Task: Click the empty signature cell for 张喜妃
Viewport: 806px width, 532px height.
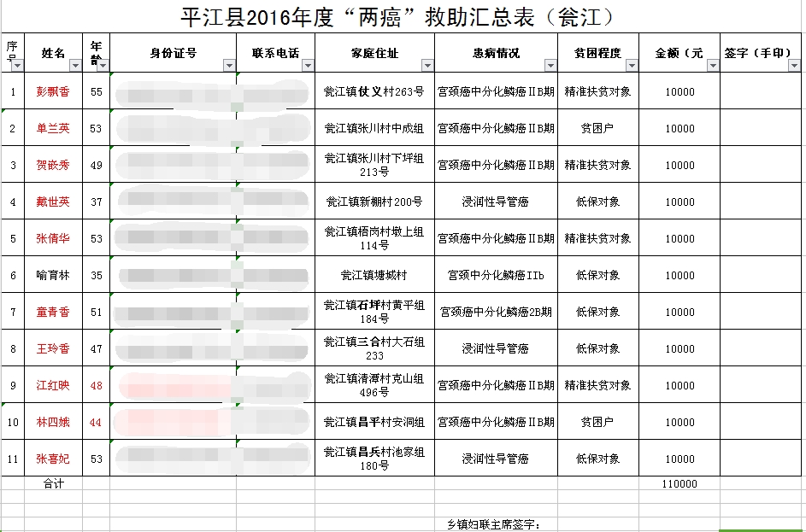Action: click(x=762, y=459)
